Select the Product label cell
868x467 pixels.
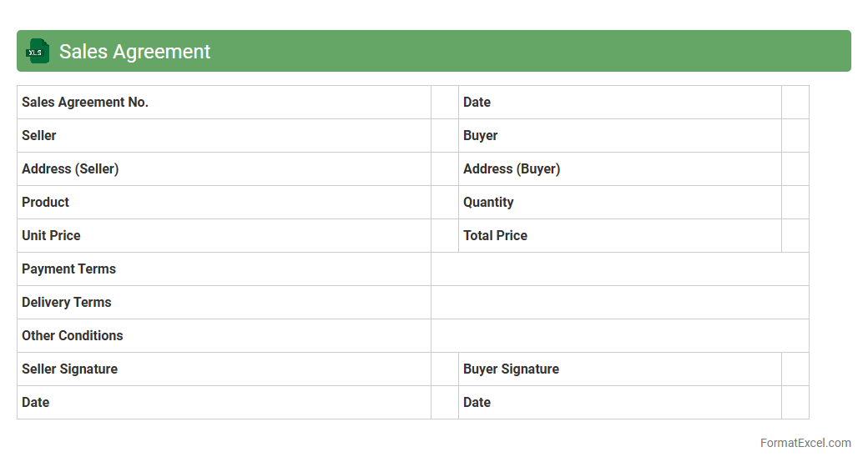(46, 202)
